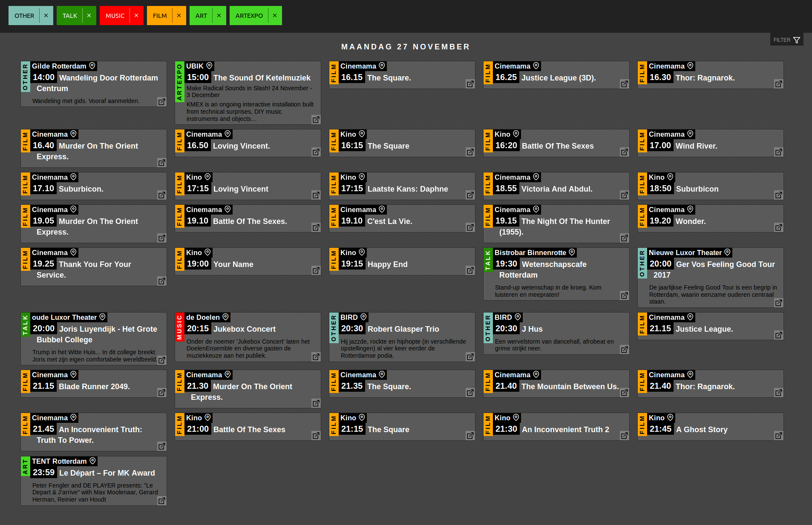Viewport: 812px width, 525px height.
Task: Remove the OTHER filter tag
Action: (x=46, y=16)
